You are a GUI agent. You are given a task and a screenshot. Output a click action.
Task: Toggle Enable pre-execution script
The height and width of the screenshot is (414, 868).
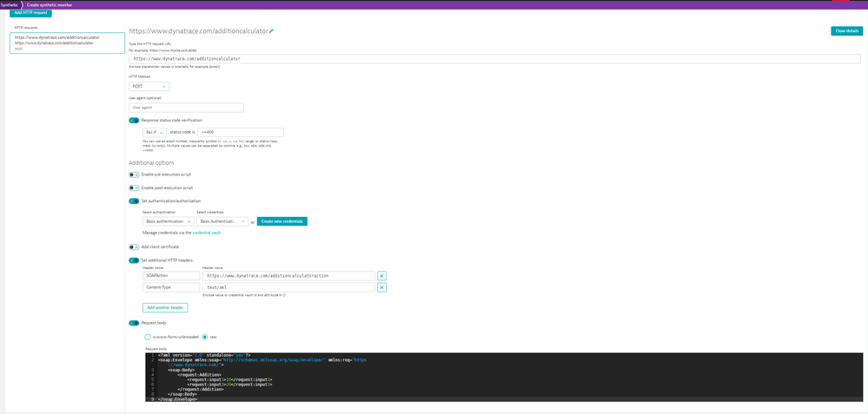[134, 174]
